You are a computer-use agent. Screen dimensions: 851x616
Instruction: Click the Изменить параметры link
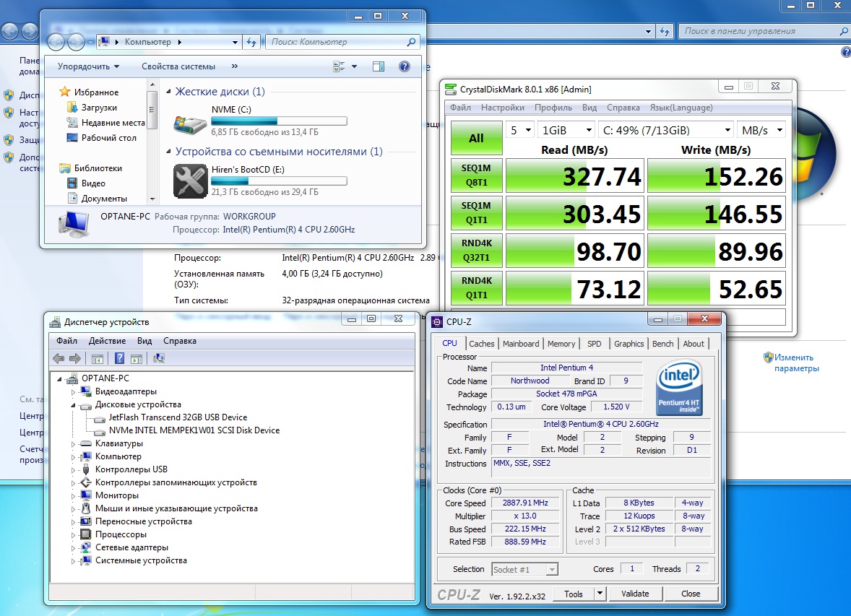796,363
